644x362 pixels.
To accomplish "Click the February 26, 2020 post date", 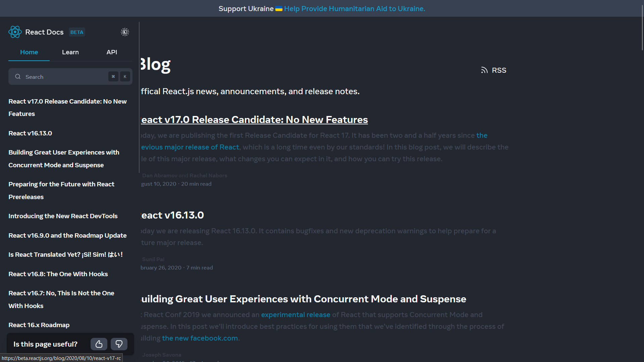I will pos(161,267).
